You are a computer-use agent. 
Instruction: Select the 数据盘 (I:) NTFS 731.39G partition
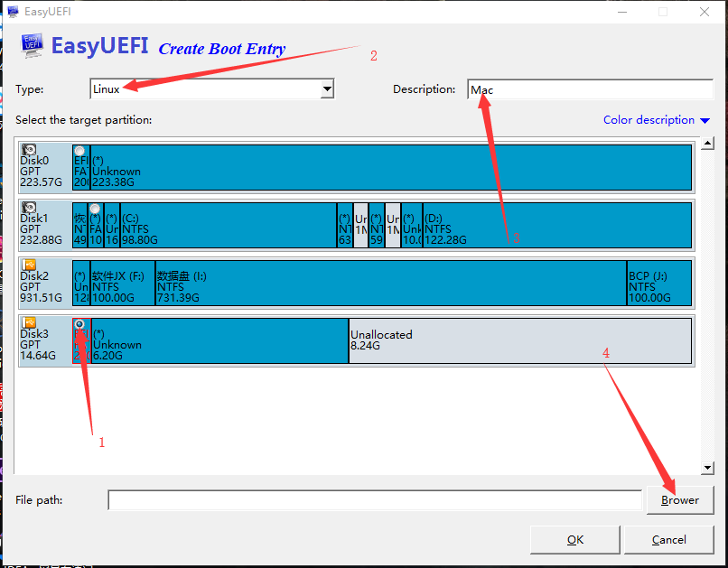tap(391, 283)
